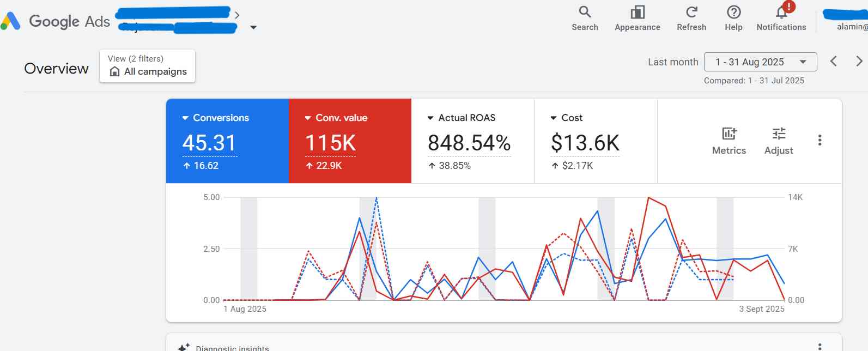Change metric on the Conversions card dropdown
The image size is (868, 351).
[186, 118]
